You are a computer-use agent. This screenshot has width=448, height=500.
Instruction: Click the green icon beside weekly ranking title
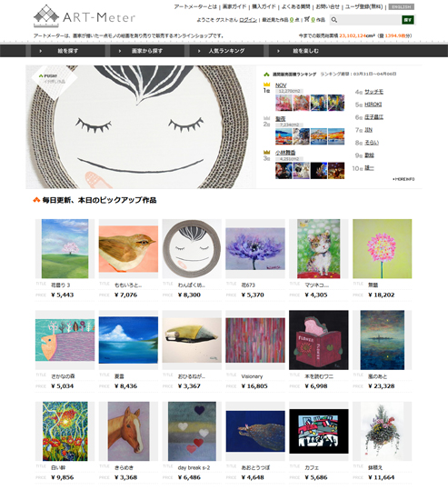266,75
